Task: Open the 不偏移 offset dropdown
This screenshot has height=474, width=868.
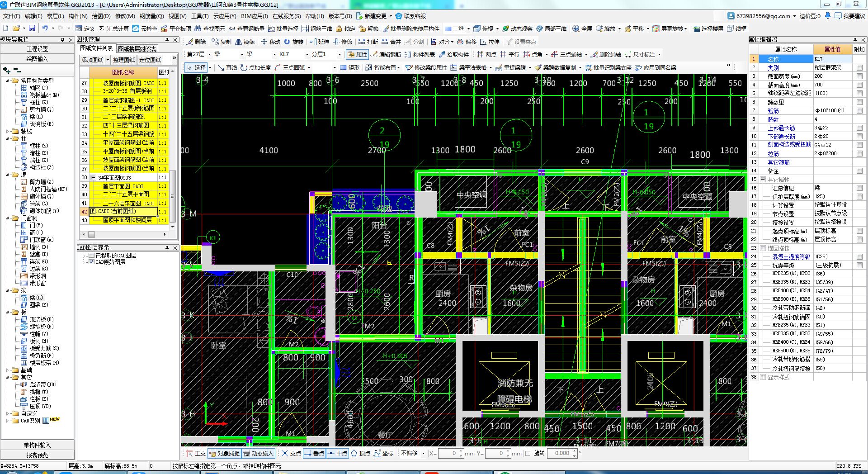Action: pyautogui.click(x=423, y=453)
